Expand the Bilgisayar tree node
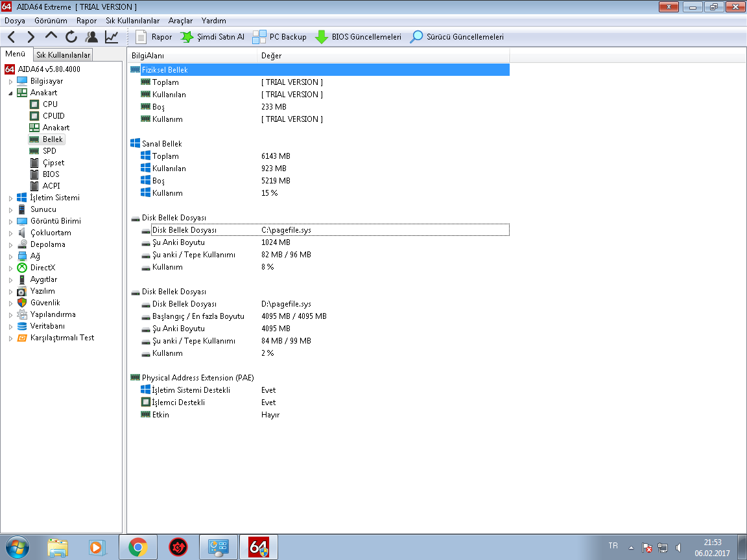 (x=10, y=82)
